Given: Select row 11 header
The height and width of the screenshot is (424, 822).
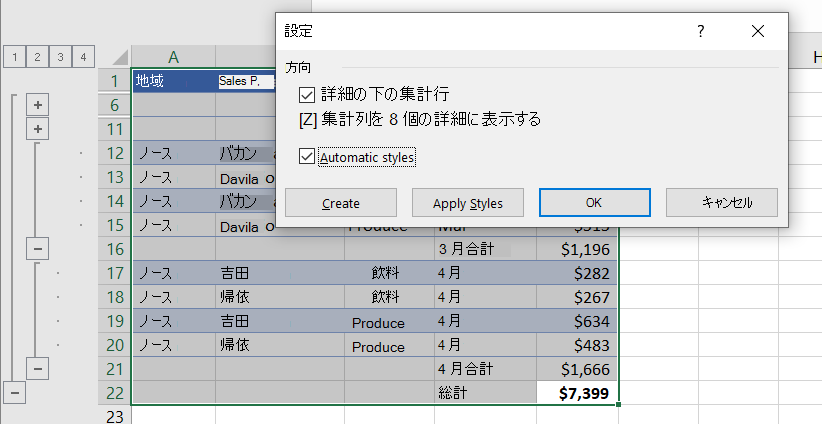Looking at the screenshot, I should 115,129.
